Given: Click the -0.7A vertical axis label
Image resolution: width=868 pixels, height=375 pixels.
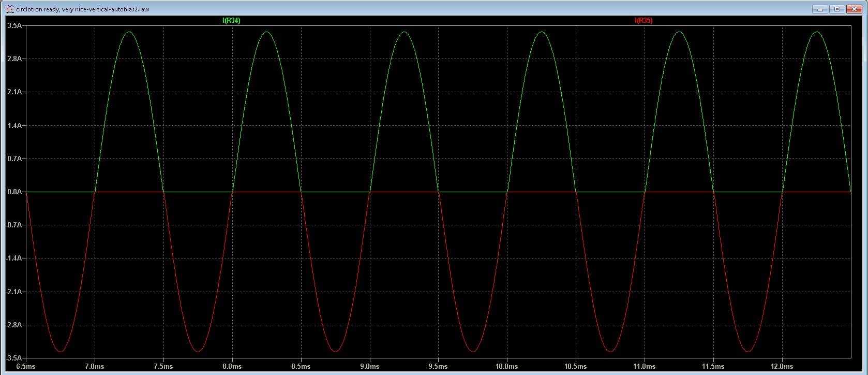Looking at the screenshot, I should click(x=14, y=225).
